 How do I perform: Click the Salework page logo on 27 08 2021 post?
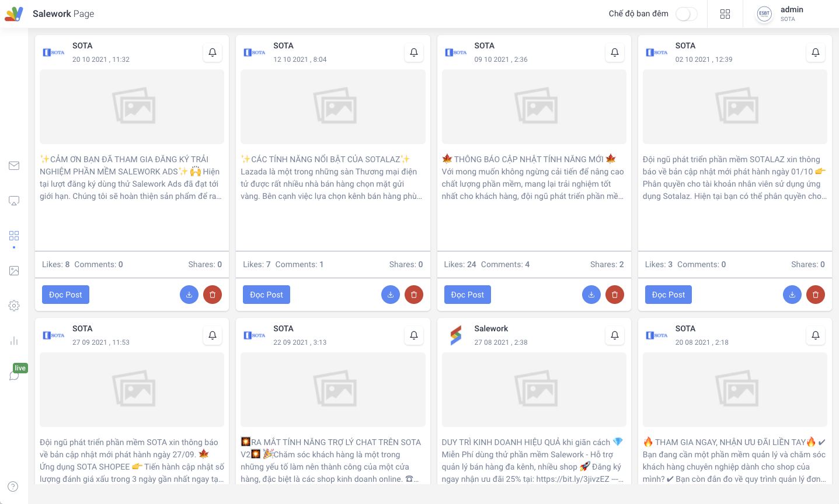pyautogui.click(x=456, y=335)
